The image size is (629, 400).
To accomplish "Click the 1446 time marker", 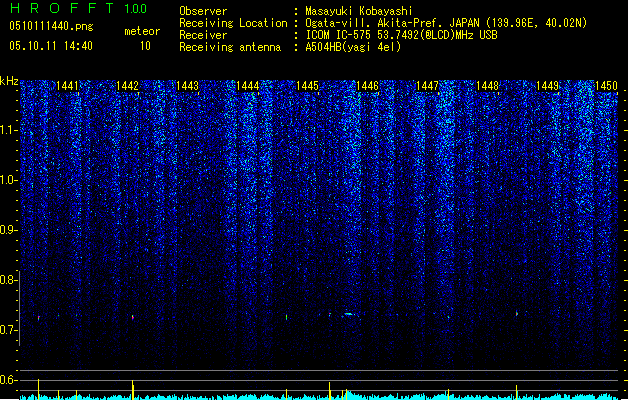I will 367,86.
